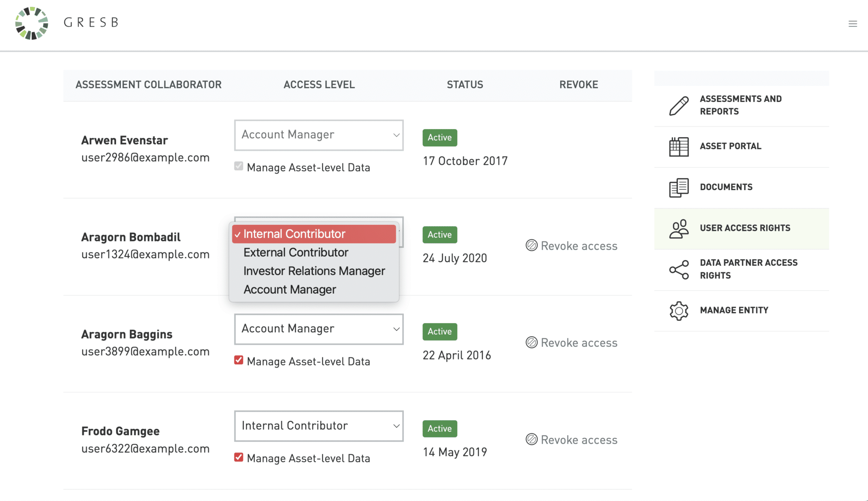868x501 pixels.
Task: Open the hamburger menu icon
Action: [853, 24]
